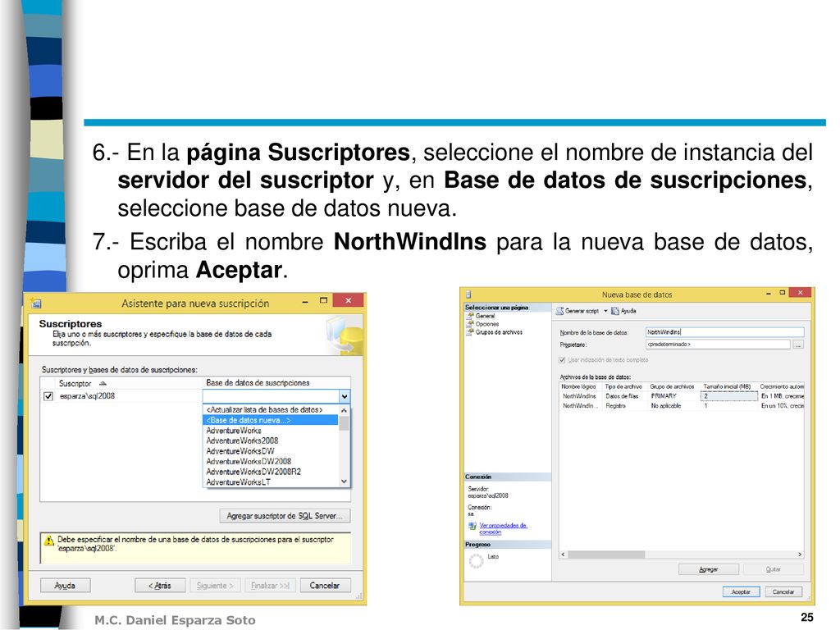Screen dimensions: 840x630
Task: Click dropdown list scroll up arrow
Action: [x=344, y=410]
